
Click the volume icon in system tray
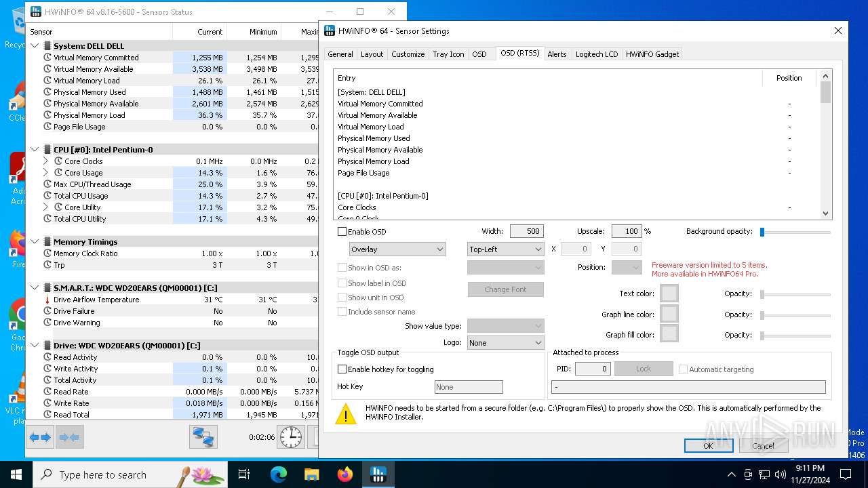(x=780, y=474)
